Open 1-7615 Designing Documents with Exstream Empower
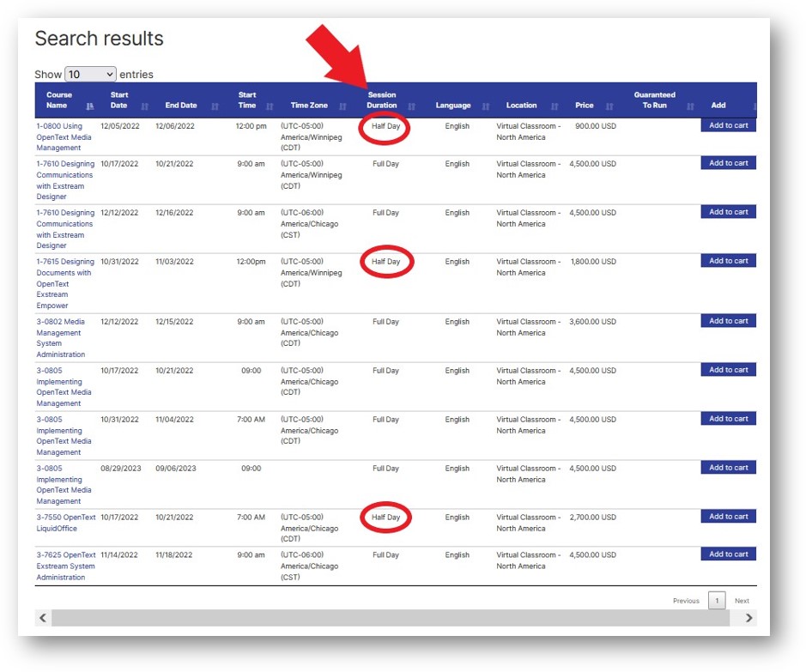Image resolution: width=806 pixels, height=672 pixels. click(x=65, y=283)
